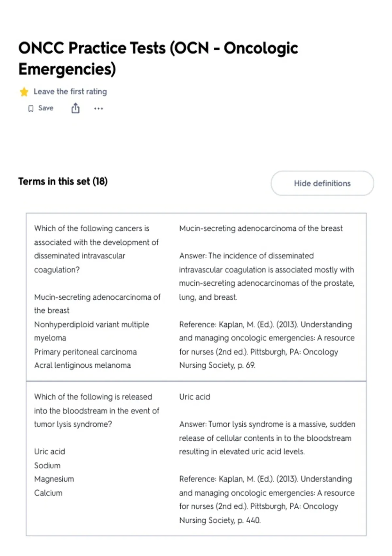Click the Uric acid definition answer

click(x=194, y=397)
